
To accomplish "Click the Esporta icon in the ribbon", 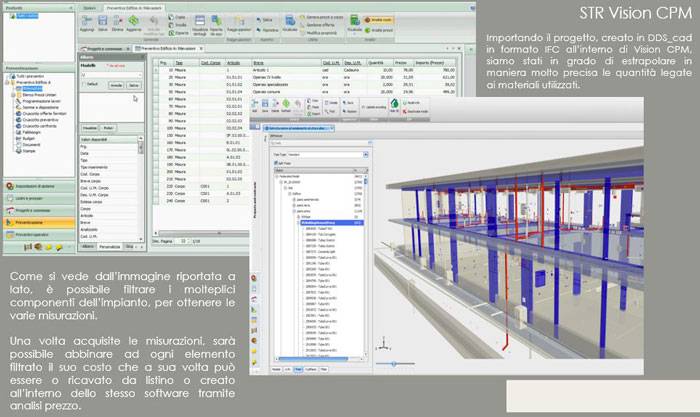I will 171,33.
